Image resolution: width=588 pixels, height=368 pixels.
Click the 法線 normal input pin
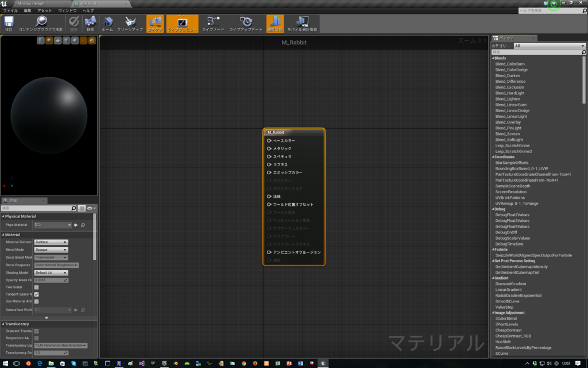[x=269, y=197]
